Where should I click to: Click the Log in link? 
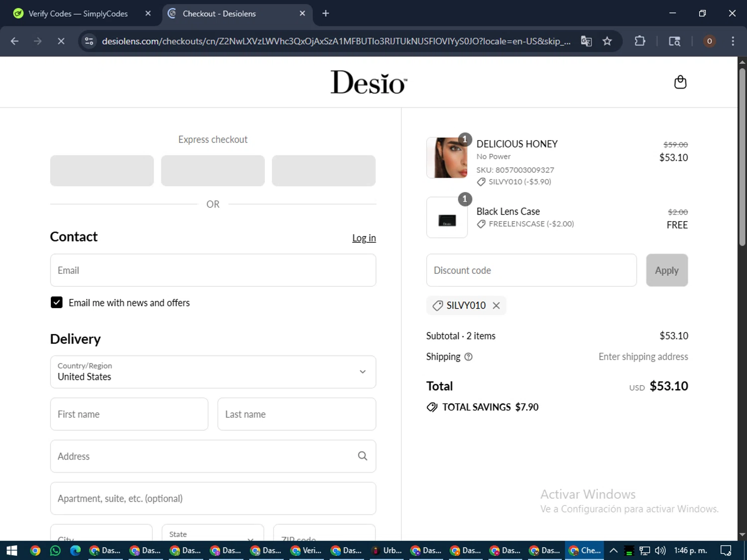click(364, 238)
